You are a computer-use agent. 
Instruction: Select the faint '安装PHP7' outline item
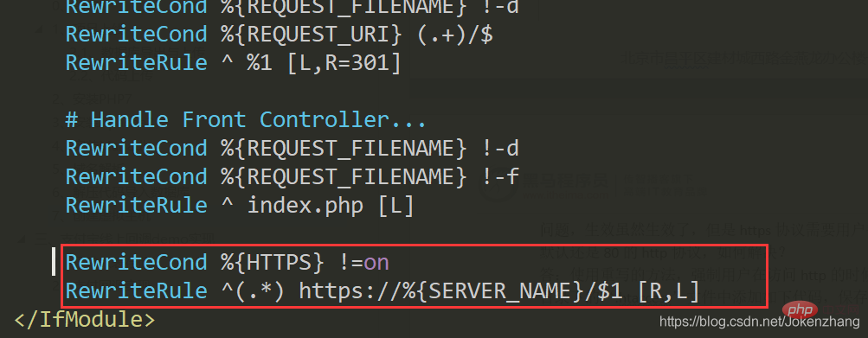tap(101, 99)
